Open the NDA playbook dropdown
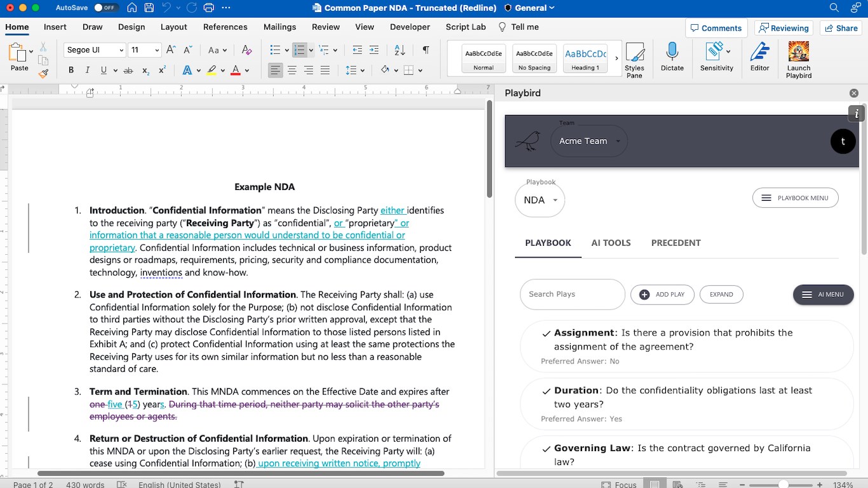 [x=539, y=200]
